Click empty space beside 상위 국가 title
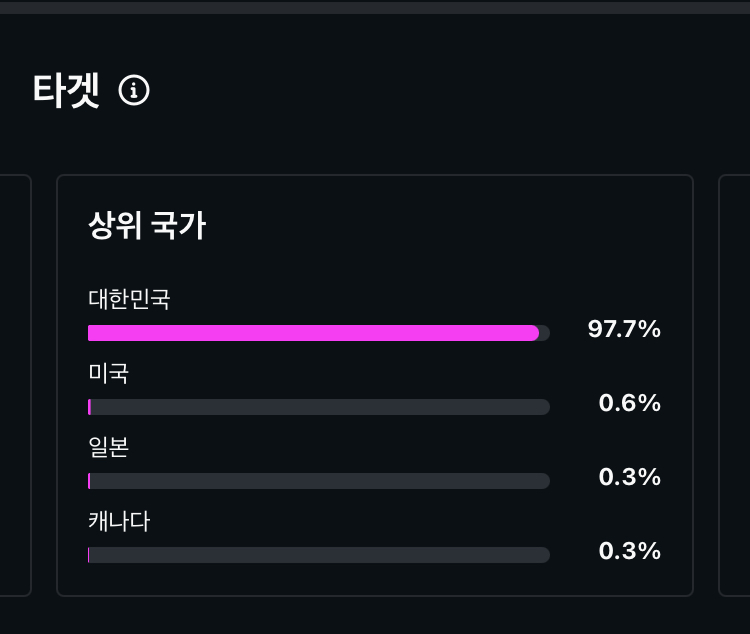 [x=450, y=226]
